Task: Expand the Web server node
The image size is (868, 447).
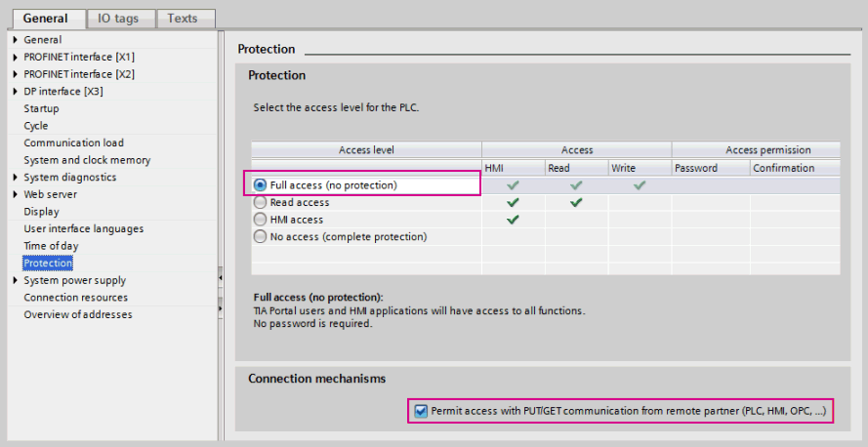Action: click(x=15, y=194)
